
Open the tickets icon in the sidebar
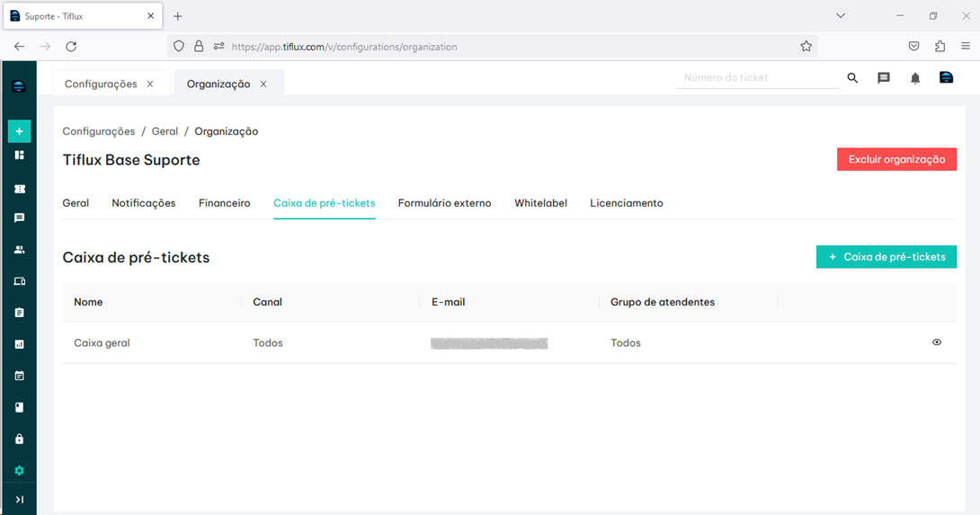(19, 190)
